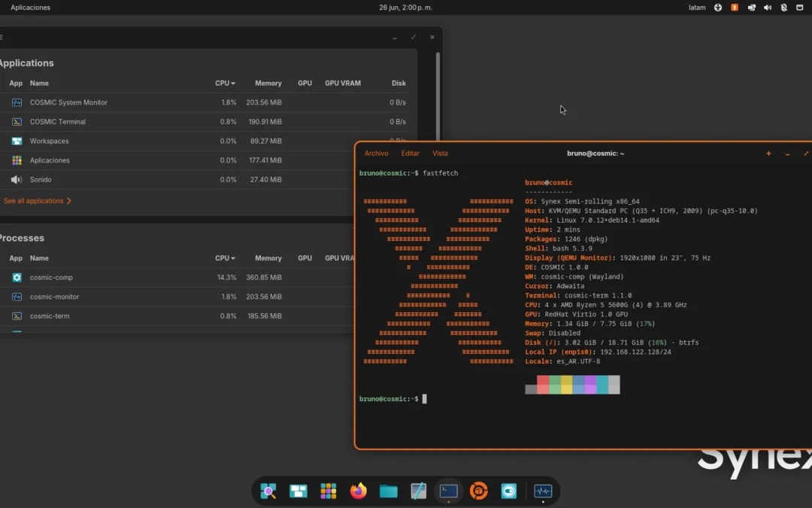Image resolution: width=812 pixels, height=508 pixels.
Task: Sort Applications by the CPU column arrow
Action: (233, 84)
